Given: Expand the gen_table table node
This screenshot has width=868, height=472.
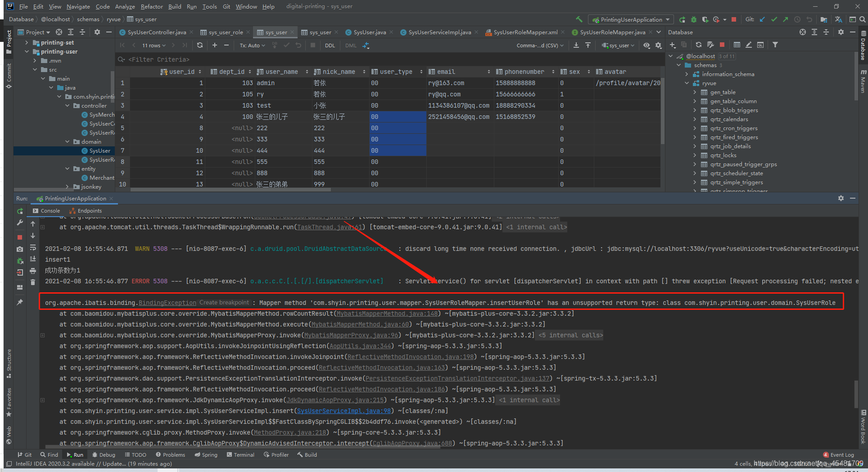Looking at the screenshot, I should [695, 92].
